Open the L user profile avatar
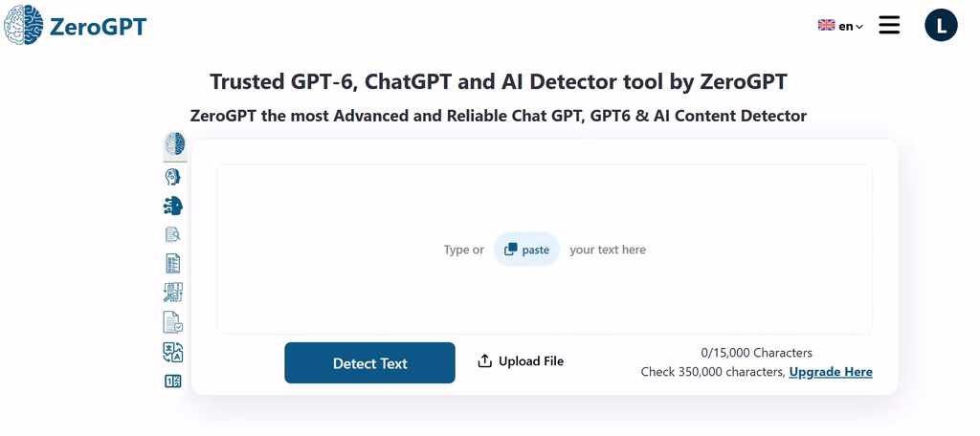The image size is (980, 436). [942, 26]
